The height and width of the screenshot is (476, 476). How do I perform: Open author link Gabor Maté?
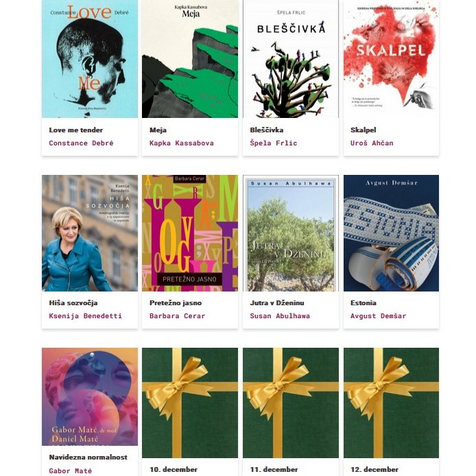(x=71, y=471)
